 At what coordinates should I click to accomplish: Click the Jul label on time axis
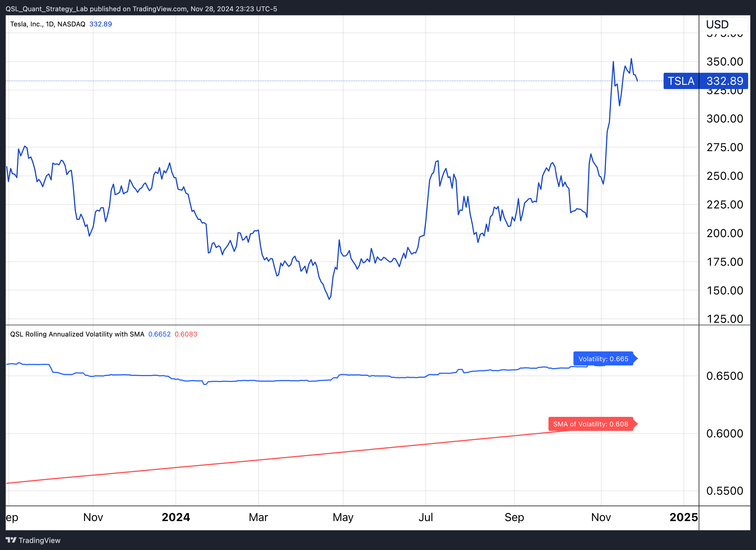pos(426,517)
